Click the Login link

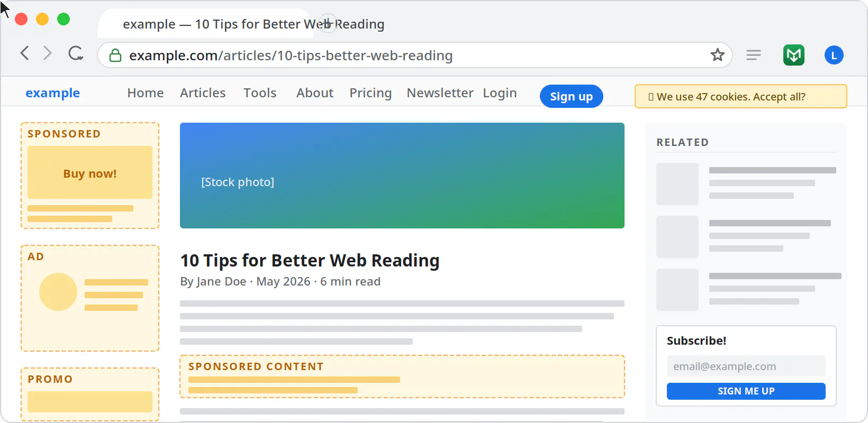[500, 93]
